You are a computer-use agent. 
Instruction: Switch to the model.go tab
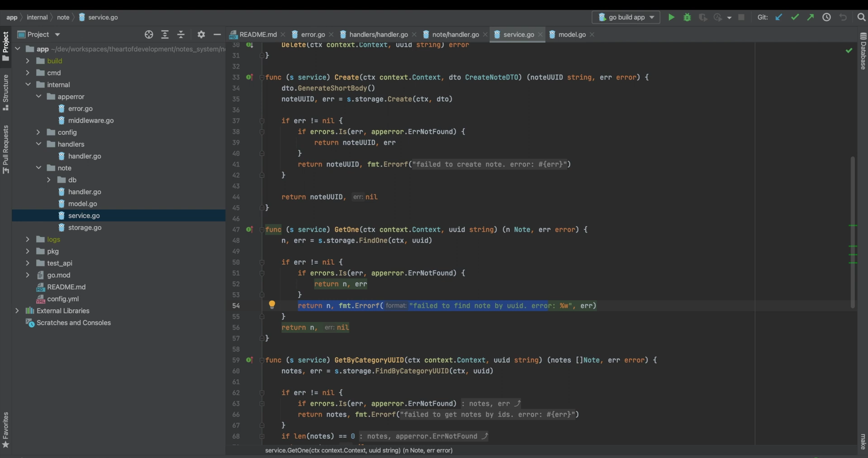point(572,34)
